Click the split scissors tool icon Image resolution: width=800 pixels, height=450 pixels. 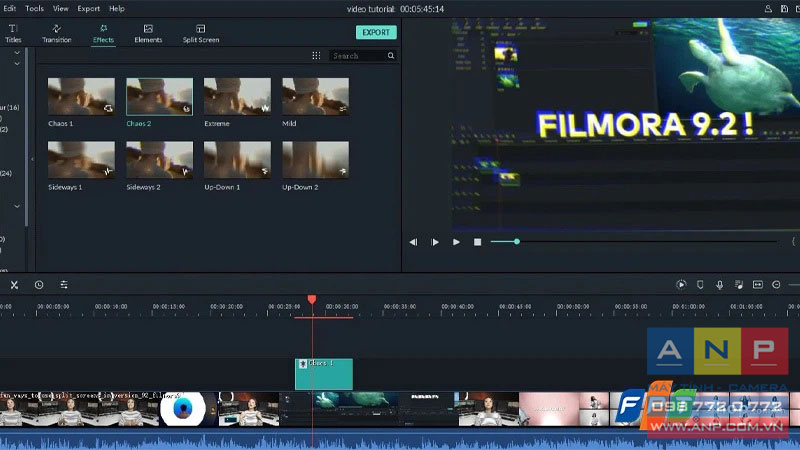click(x=14, y=285)
